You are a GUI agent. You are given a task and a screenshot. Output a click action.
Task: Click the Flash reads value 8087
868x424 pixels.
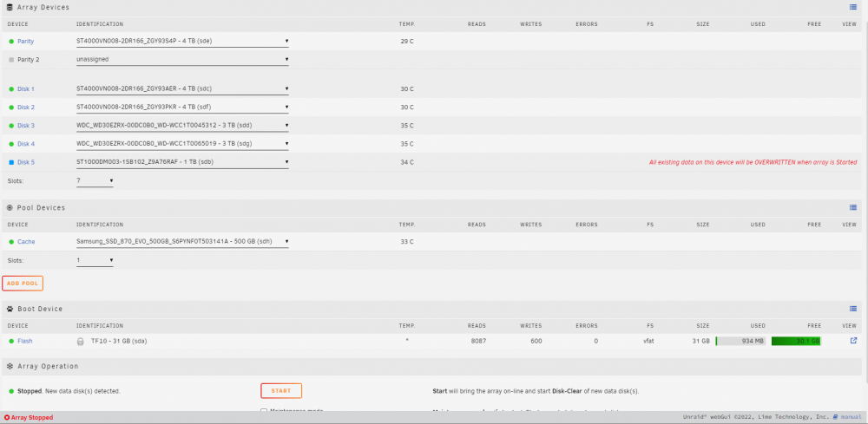[478, 341]
